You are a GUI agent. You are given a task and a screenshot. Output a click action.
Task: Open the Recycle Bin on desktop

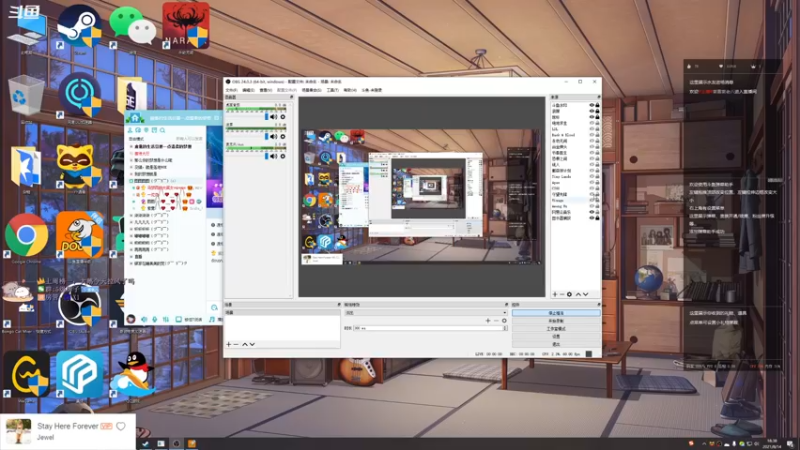tap(26, 96)
